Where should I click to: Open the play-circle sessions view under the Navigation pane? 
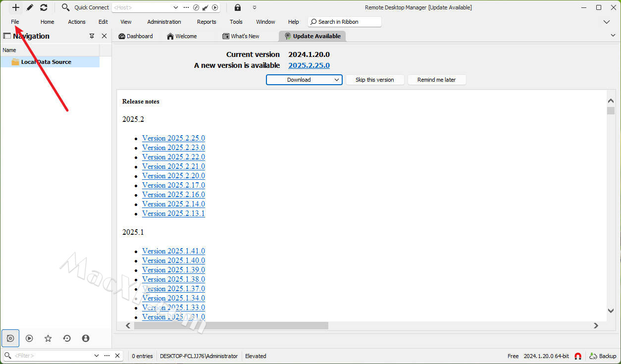29,338
